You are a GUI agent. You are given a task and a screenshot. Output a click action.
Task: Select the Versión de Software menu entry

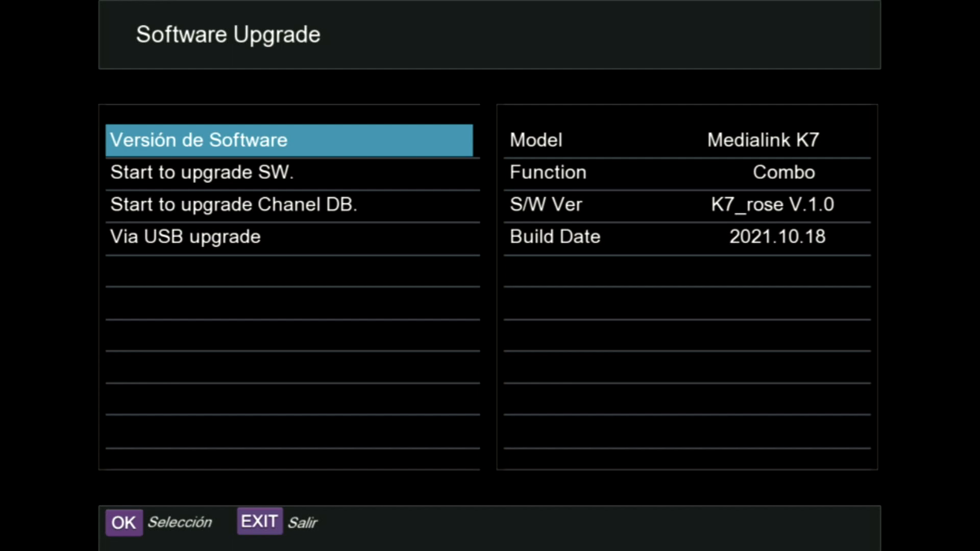289,140
